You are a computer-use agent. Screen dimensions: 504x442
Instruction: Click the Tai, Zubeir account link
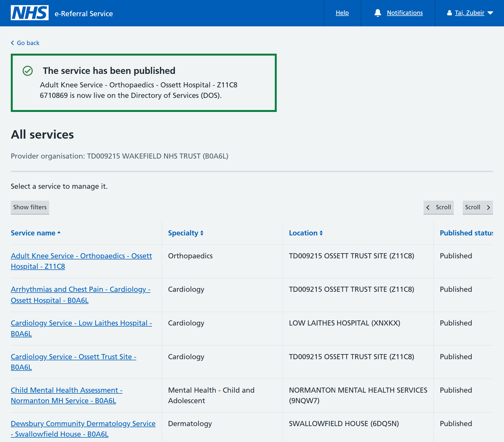469,13
